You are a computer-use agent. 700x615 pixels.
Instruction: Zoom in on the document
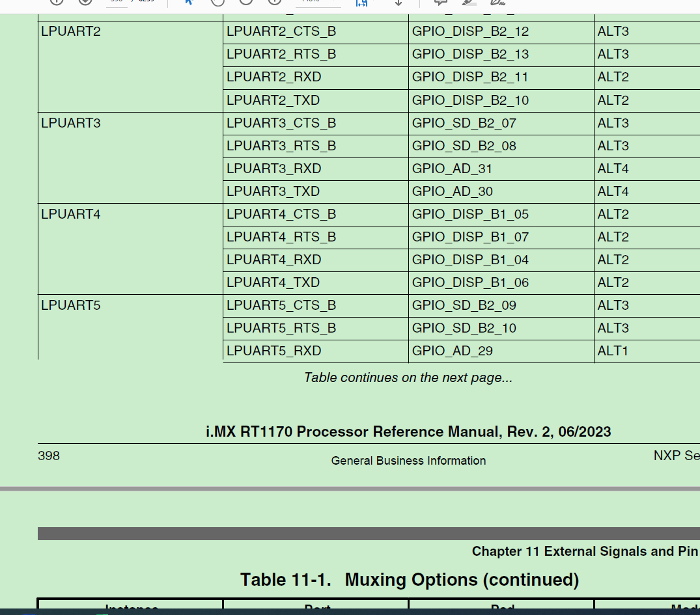pyautogui.click(x=245, y=3)
